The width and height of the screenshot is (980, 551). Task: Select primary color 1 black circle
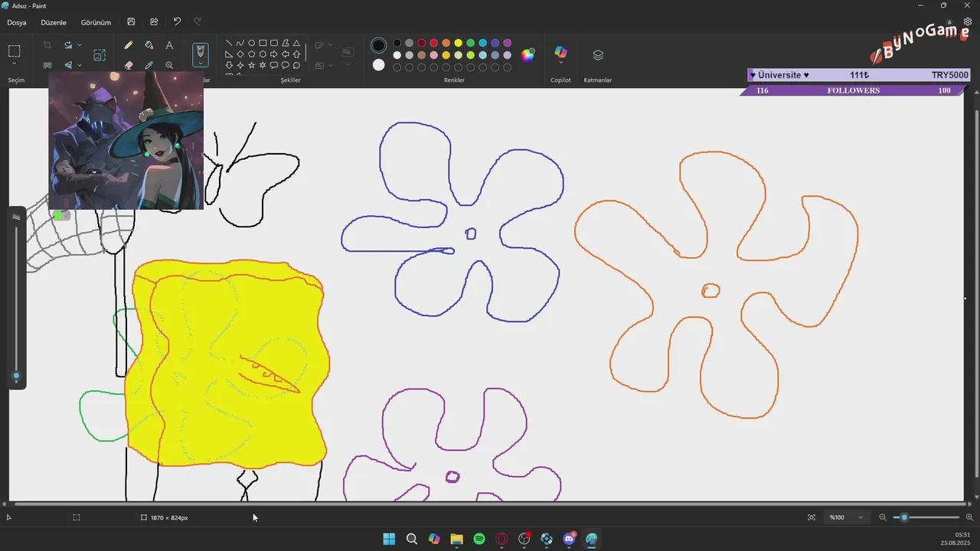pos(379,46)
